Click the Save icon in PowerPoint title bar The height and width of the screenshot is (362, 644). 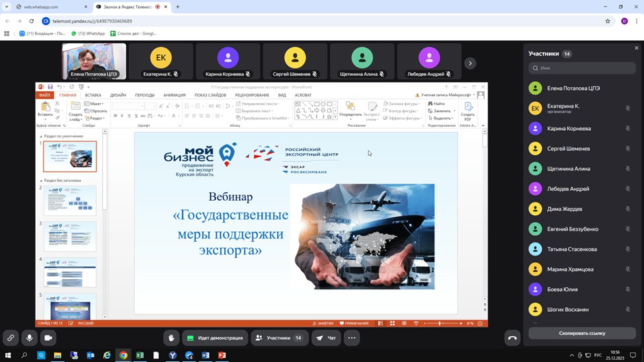coord(50,87)
